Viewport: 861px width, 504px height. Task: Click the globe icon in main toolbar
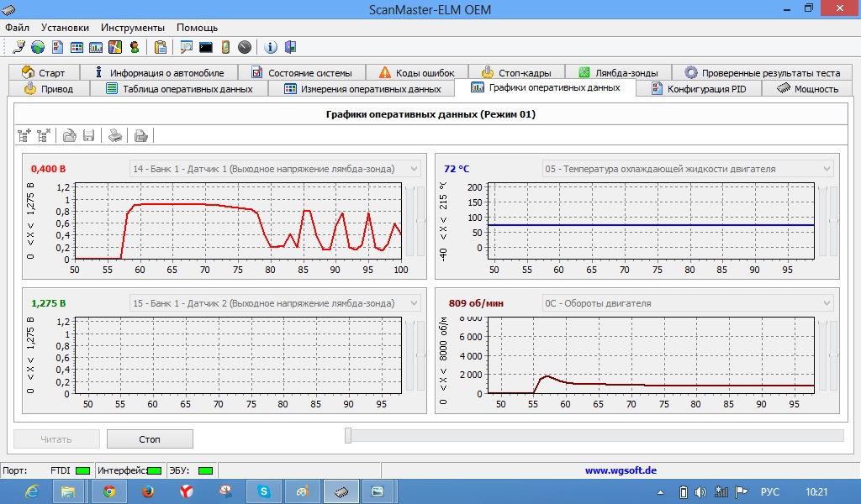[38, 47]
